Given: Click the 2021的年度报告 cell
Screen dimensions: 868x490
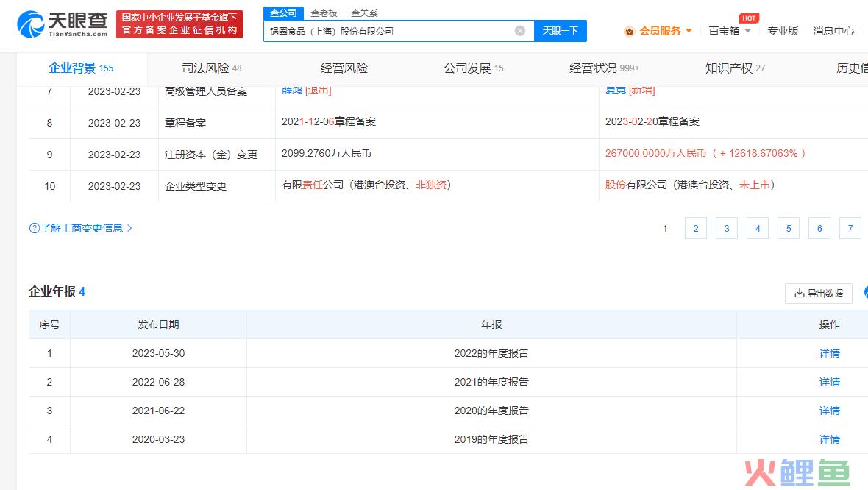Looking at the screenshot, I should tap(491, 382).
